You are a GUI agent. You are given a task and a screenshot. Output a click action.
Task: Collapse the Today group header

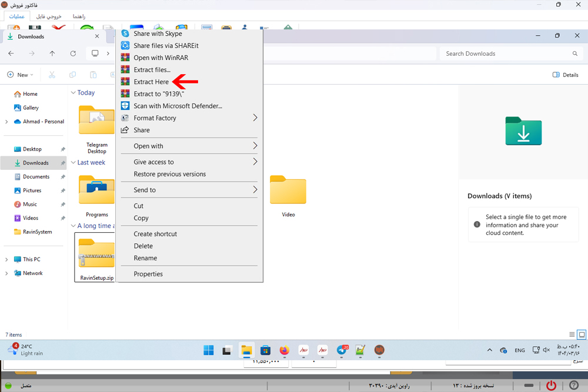click(x=73, y=93)
